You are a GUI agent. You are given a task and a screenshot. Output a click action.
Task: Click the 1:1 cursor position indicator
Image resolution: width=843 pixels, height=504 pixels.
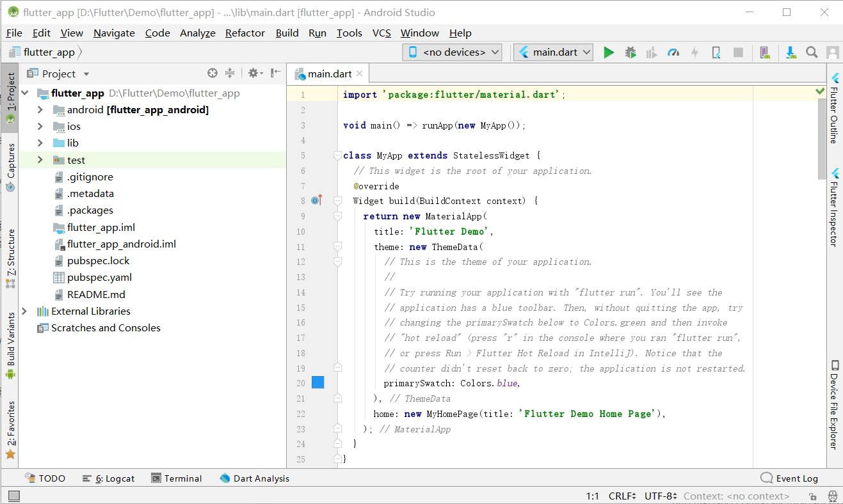pyautogui.click(x=593, y=496)
